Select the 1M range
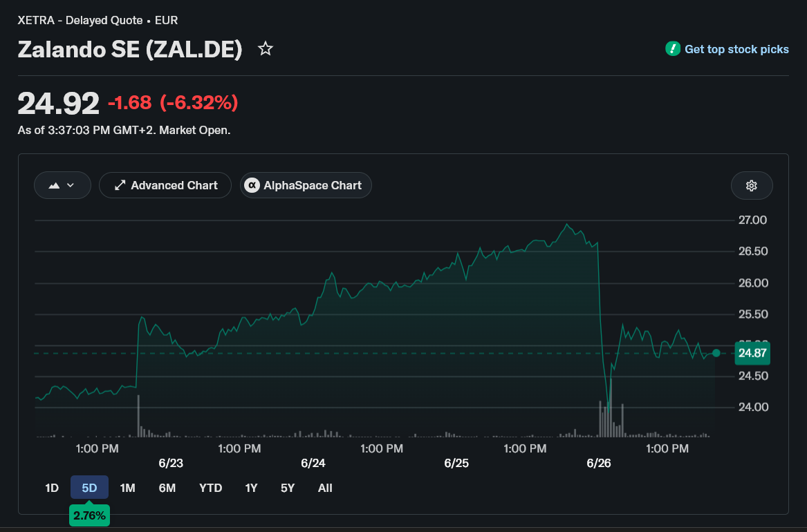Image resolution: width=807 pixels, height=532 pixels. point(128,488)
